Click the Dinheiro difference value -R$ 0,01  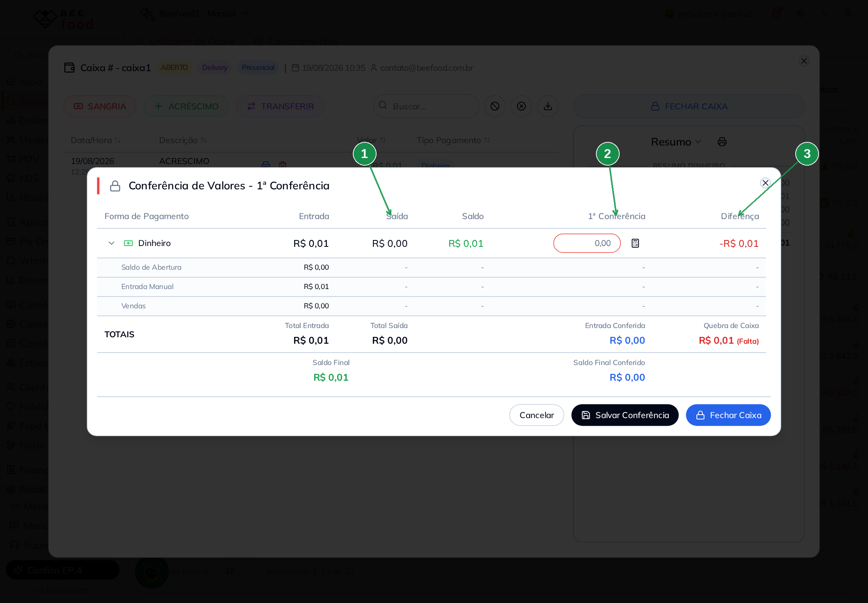[x=739, y=244]
